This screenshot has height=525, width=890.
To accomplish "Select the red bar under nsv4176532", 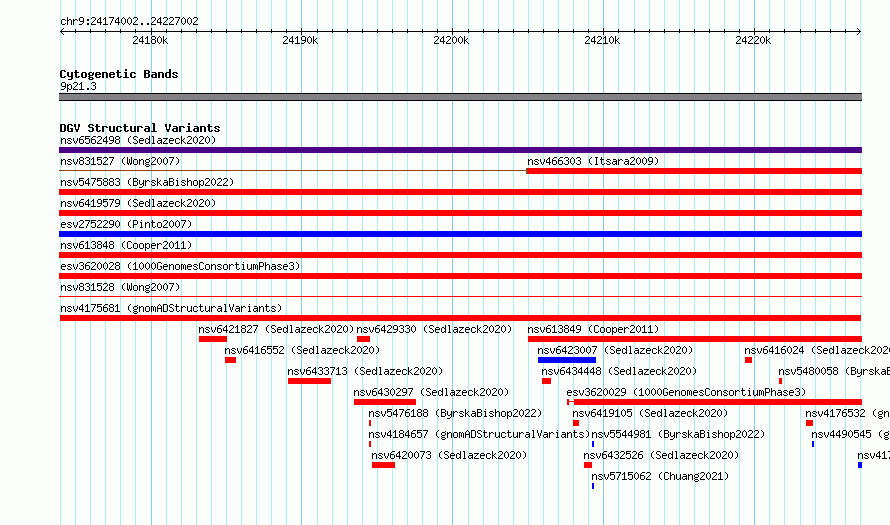I will 809,423.
